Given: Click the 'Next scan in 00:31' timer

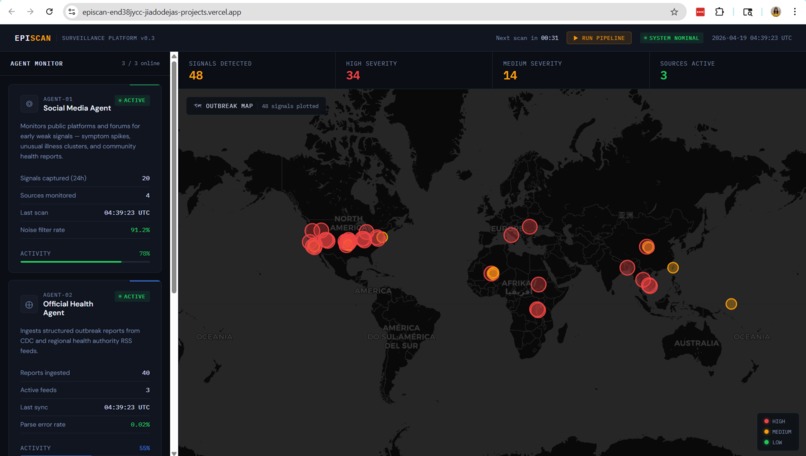Looking at the screenshot, I should (527, 38).
